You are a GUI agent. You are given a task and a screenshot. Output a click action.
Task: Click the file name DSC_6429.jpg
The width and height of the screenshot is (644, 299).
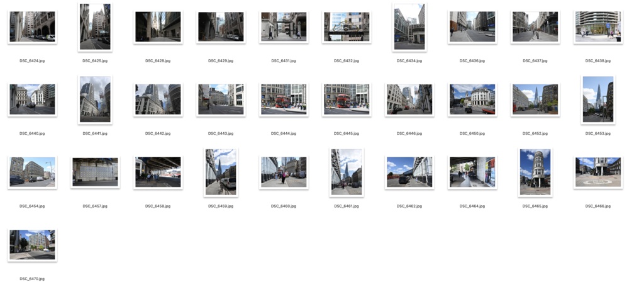(221, 61)
